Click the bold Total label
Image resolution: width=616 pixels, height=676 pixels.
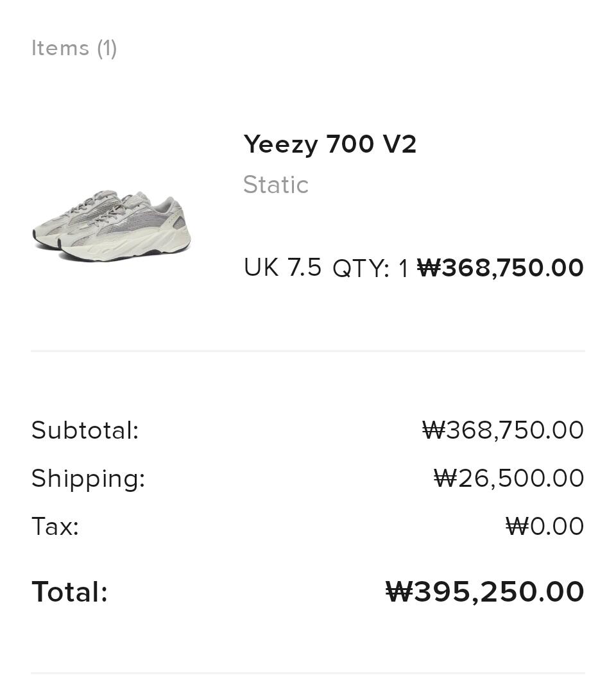pyautogui.click(x=69, y=592)
